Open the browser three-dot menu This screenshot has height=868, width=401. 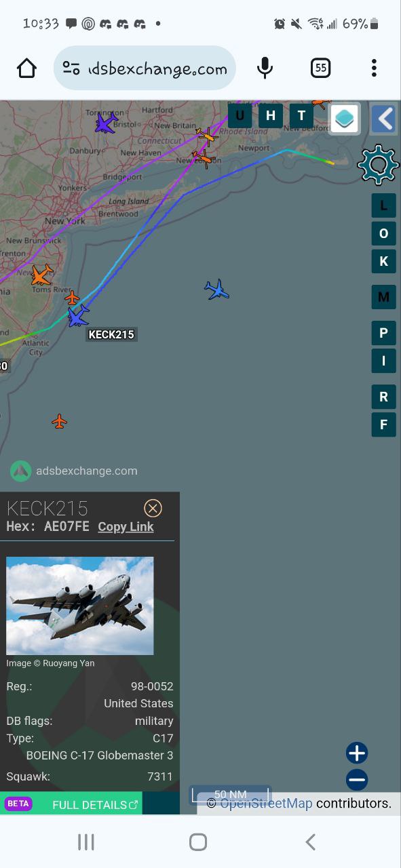374,68
